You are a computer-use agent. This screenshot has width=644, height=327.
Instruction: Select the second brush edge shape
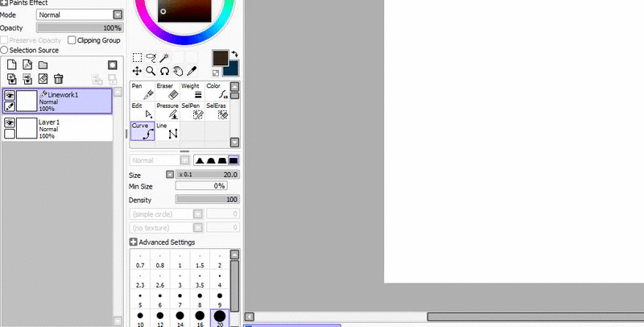(x=211, y=160)
